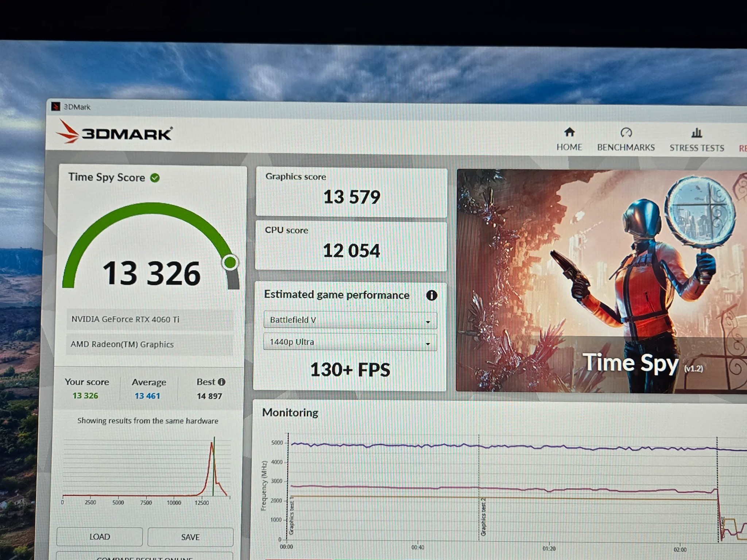This screenshot has width=747, height=560.
Task: Click the arrow on the Battlefield V selector
Action: (428, 322)
